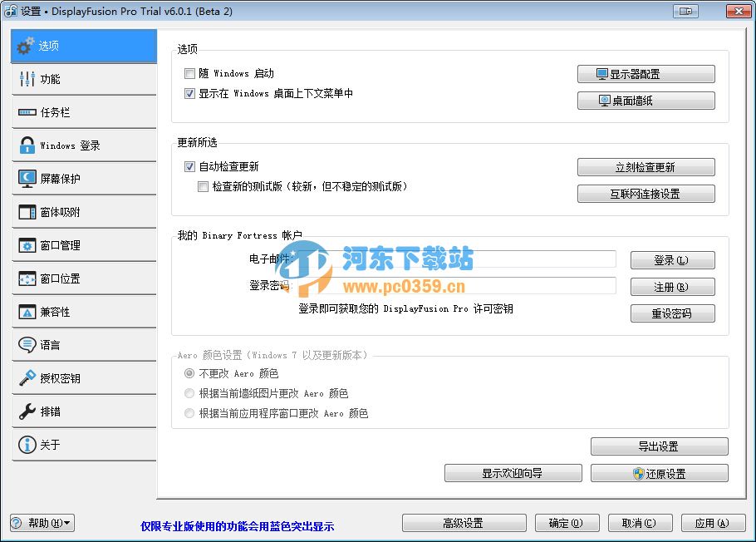Open the 屏幕保护 screen saver settings icon

point(29,178)
